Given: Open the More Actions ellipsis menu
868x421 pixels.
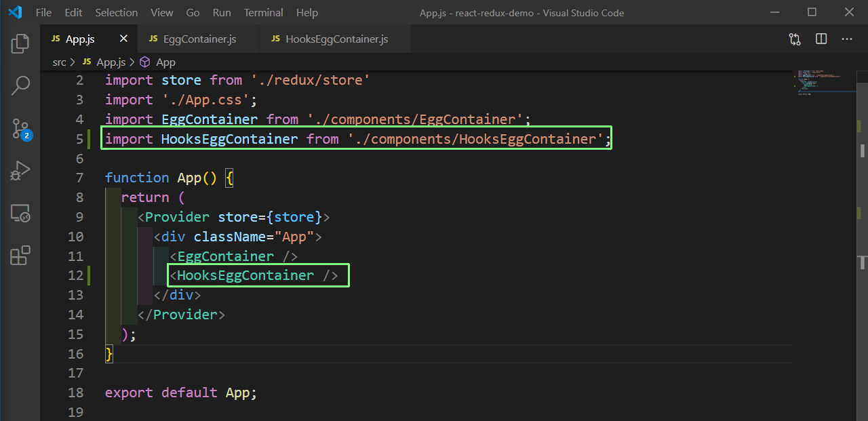Looking at the screenshot, I should 847,39.
